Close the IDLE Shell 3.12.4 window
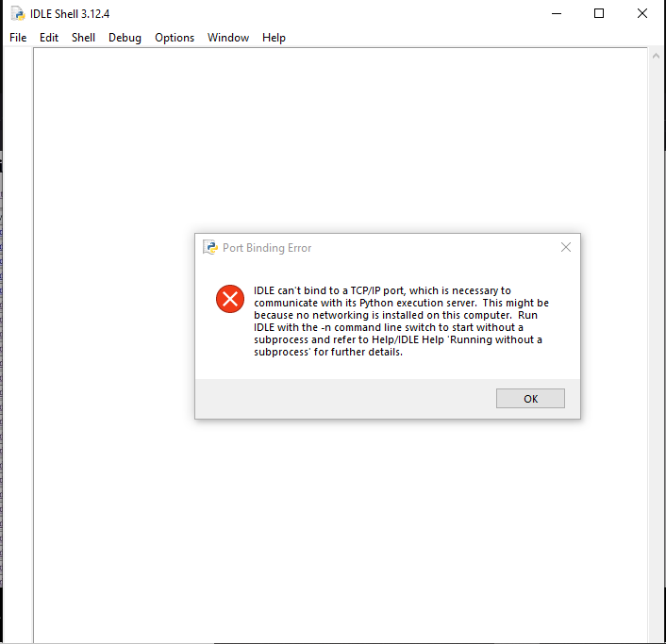Image resolution: width=666 pixels, height=644 pixels. (642, 13)
